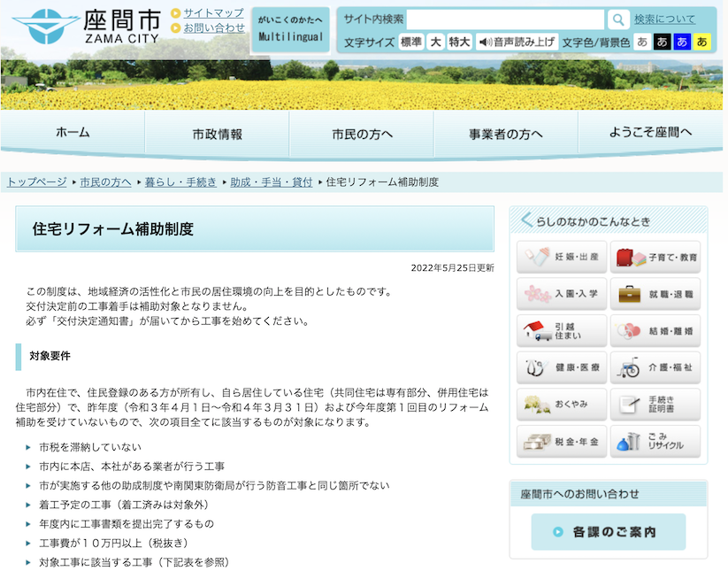This screenshot has height=571, width=728.
Task: Open 就職・退職 briefcase tile
Action: (655, 294)
